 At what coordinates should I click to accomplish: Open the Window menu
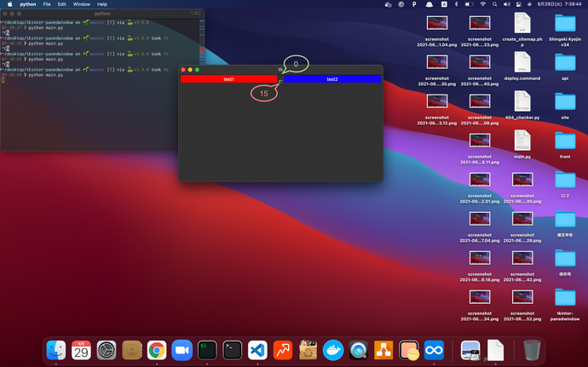pos(81,4)
